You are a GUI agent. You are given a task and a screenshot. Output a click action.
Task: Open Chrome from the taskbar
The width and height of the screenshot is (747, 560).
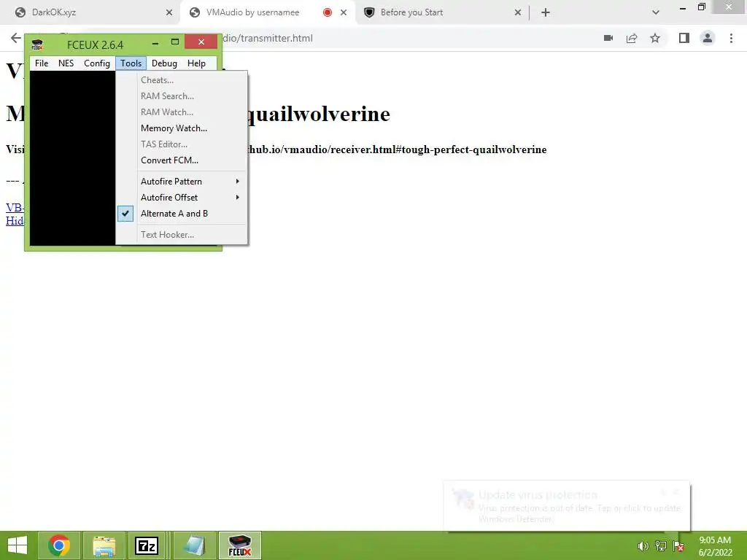tap(58, 545)
